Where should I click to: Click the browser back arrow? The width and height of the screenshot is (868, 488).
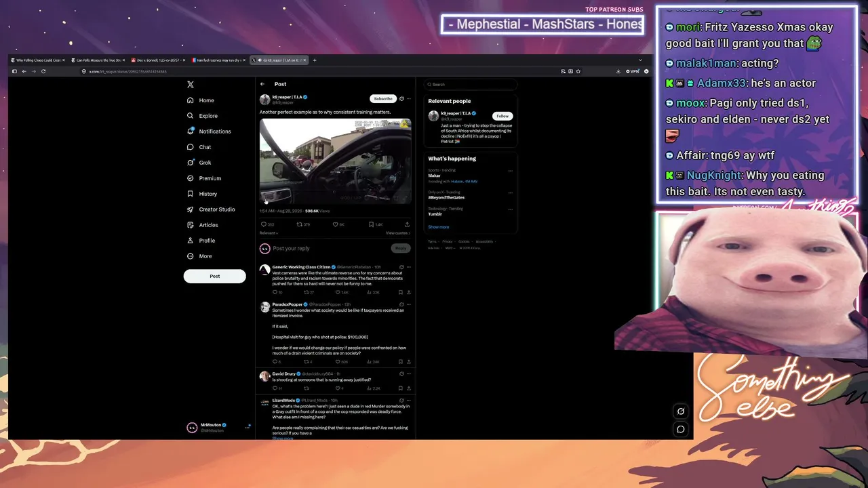click(24, 71)
